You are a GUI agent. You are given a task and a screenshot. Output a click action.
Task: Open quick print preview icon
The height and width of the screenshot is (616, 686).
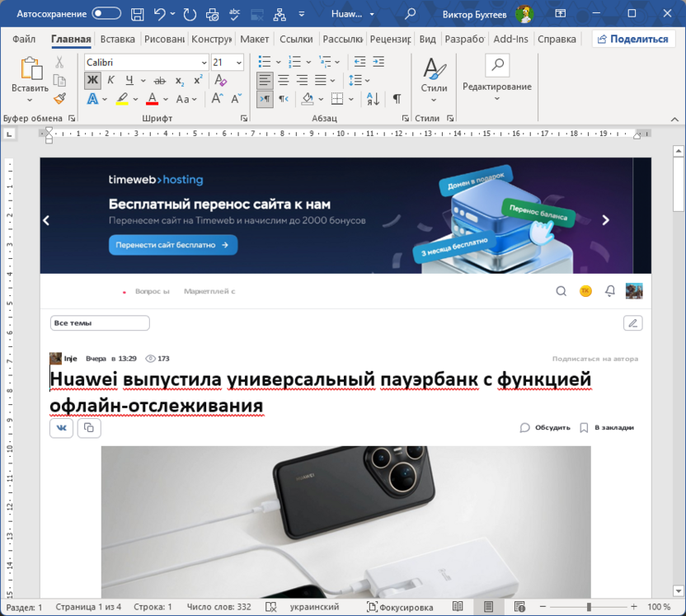[213, 15]
